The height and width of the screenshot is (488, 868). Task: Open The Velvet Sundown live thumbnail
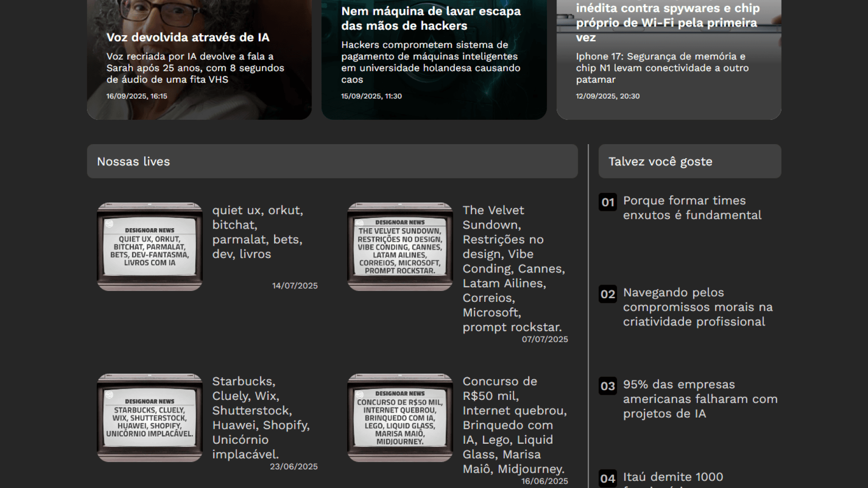(400, 247)
